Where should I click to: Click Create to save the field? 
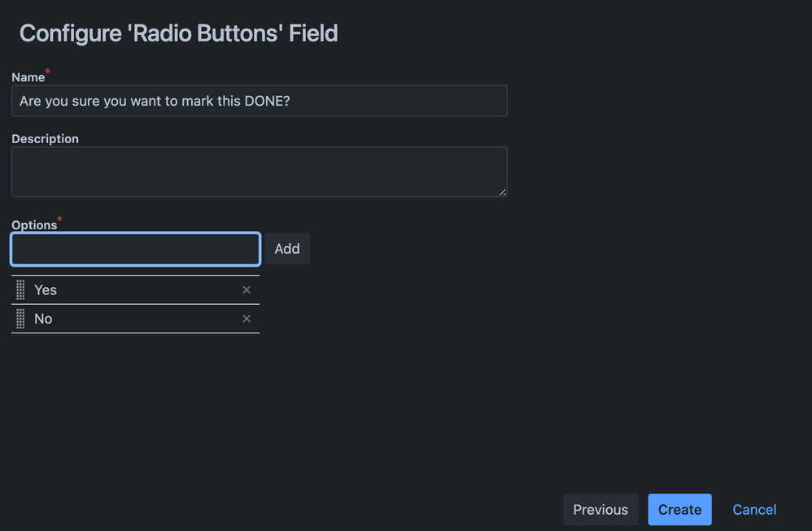[679, 510]
